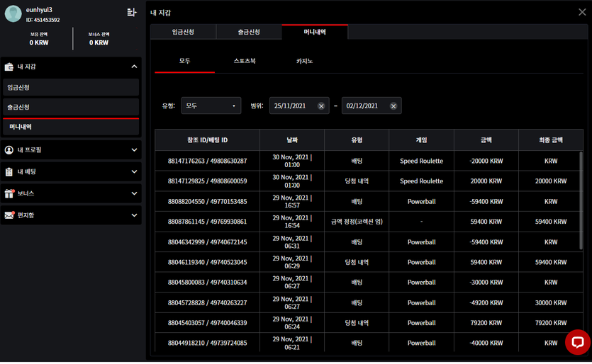Screen dimensions: 592x364
Task: Switch to the 입금신청 tab
Action: click(x=183, y=32)
